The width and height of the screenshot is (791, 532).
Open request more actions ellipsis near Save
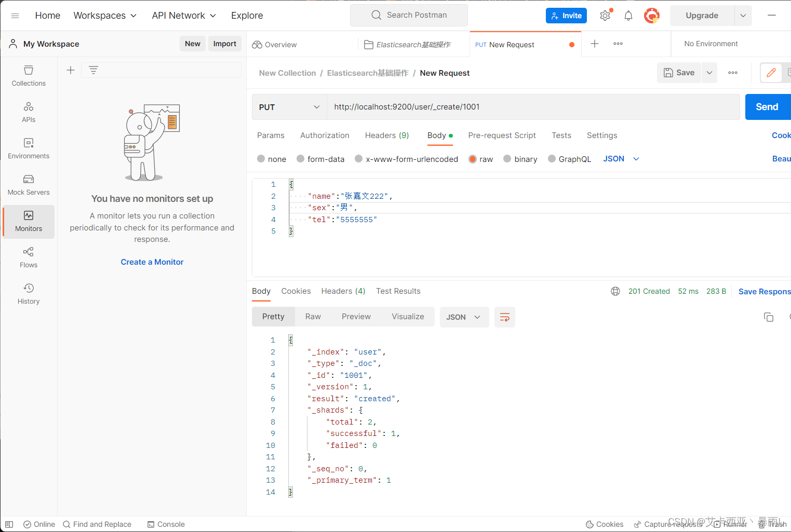pos(733,73)
